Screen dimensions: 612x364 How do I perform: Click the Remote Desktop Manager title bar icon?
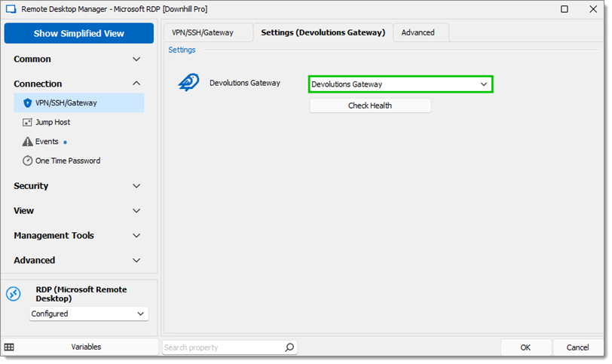pos(11,9)
